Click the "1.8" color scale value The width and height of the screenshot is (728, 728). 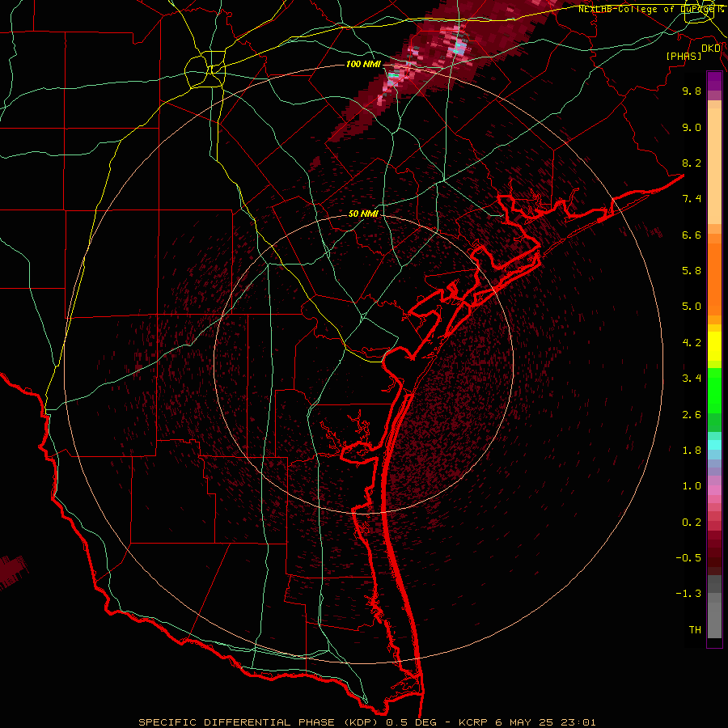click(692, 451)
